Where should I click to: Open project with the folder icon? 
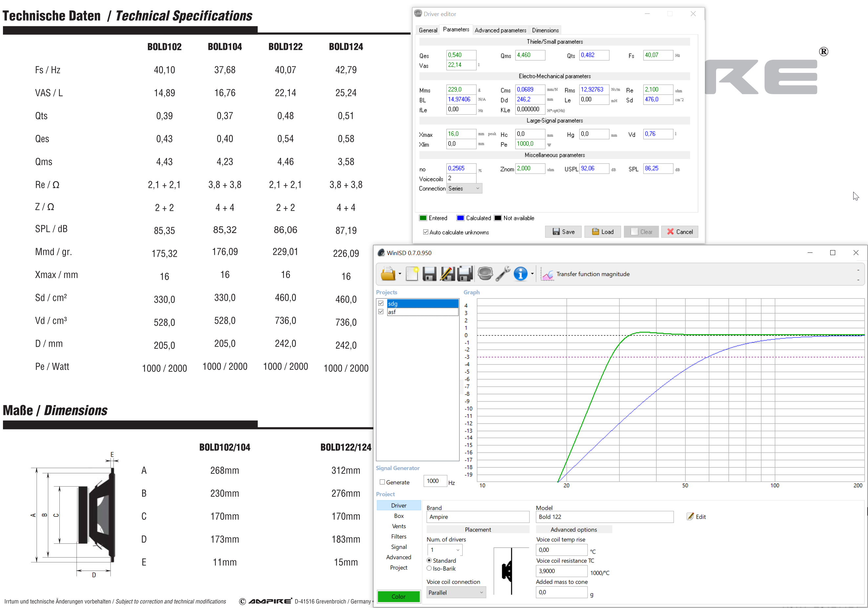pos(388,274)
